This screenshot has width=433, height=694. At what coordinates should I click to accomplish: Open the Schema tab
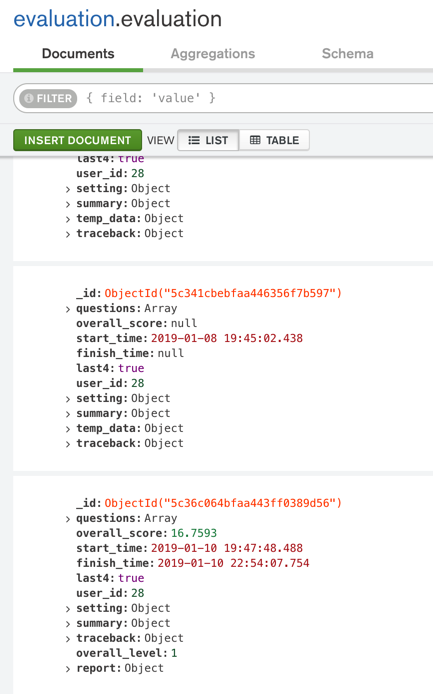click(348, 54)
